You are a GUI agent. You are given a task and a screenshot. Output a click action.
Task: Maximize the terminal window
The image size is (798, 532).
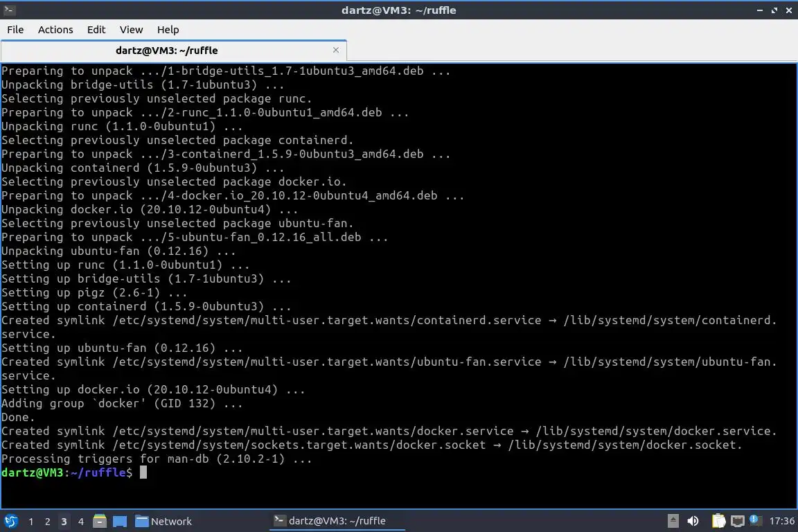tap(774, 10)
